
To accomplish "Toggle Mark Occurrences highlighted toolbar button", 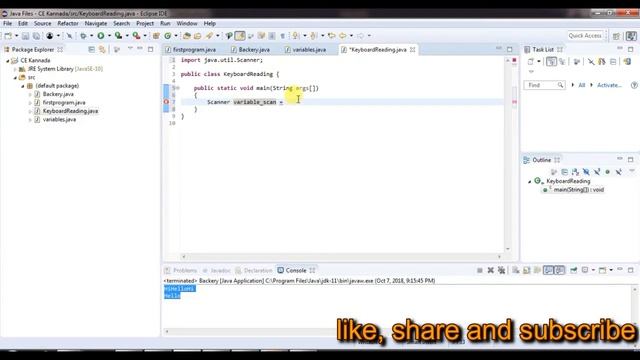I will click(240, 36).
